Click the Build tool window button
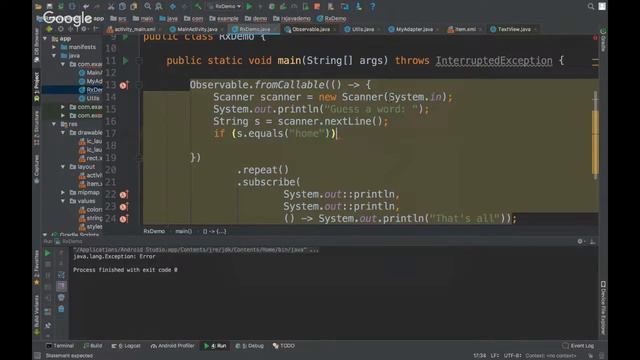Viewport: 640px width, 360px height. click(93, 346)
